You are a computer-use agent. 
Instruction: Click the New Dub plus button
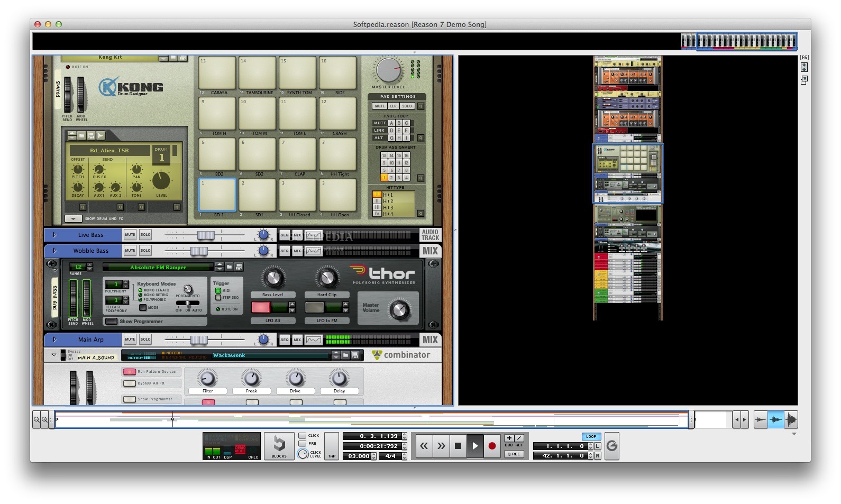click(509, 438)
